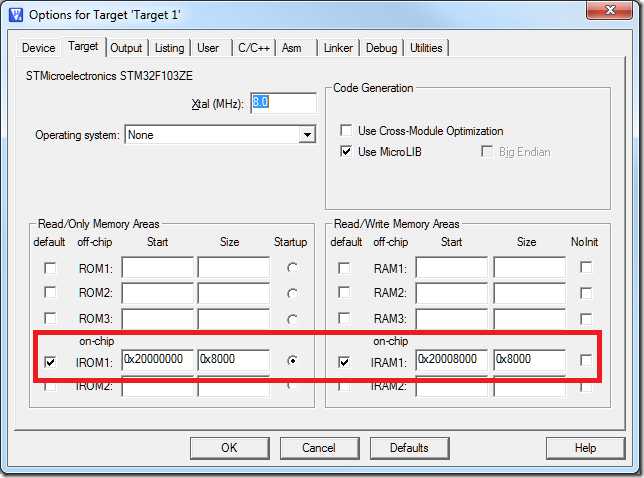Open the Operating system dropdown
This screenshot has width=644, height=478.
pyautogui.click(x=307, y=135)
